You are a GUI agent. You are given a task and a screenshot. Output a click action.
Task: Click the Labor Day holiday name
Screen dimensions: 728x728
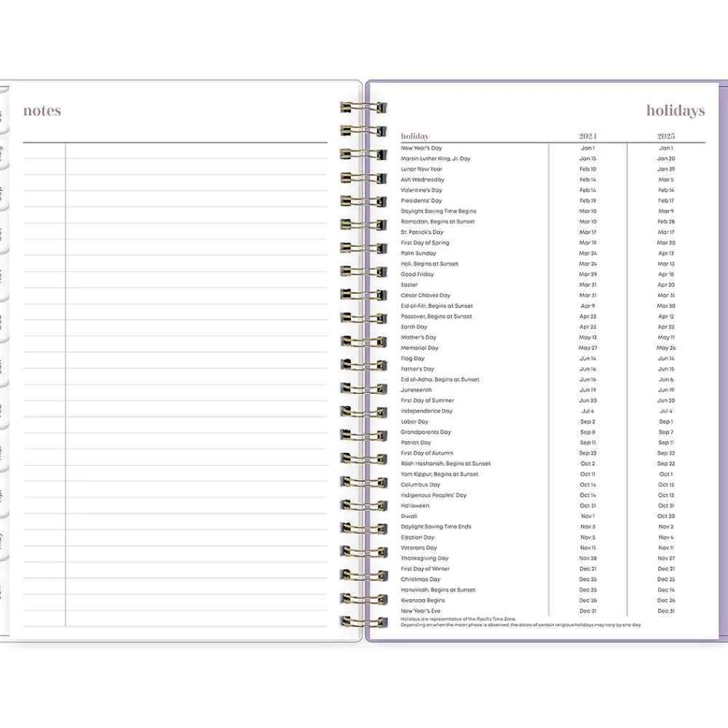click(x=414, y=422)
